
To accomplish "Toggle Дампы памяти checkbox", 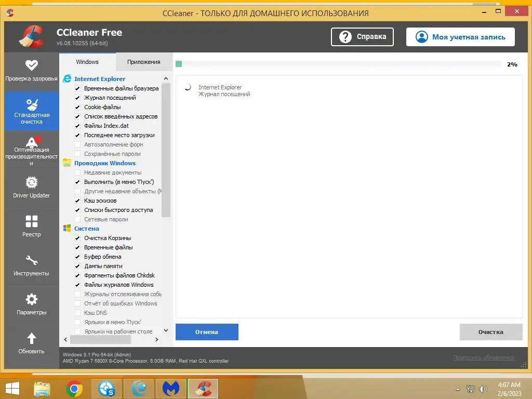I will 77,266.
